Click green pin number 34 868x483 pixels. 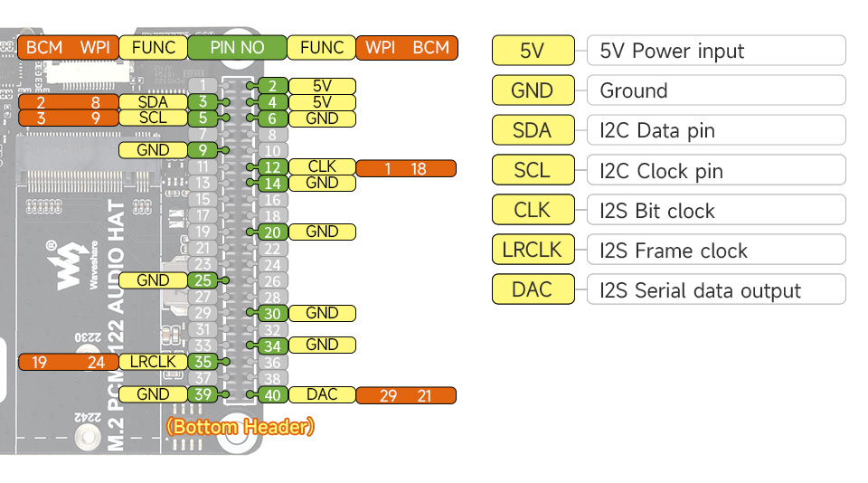[272, 346]
